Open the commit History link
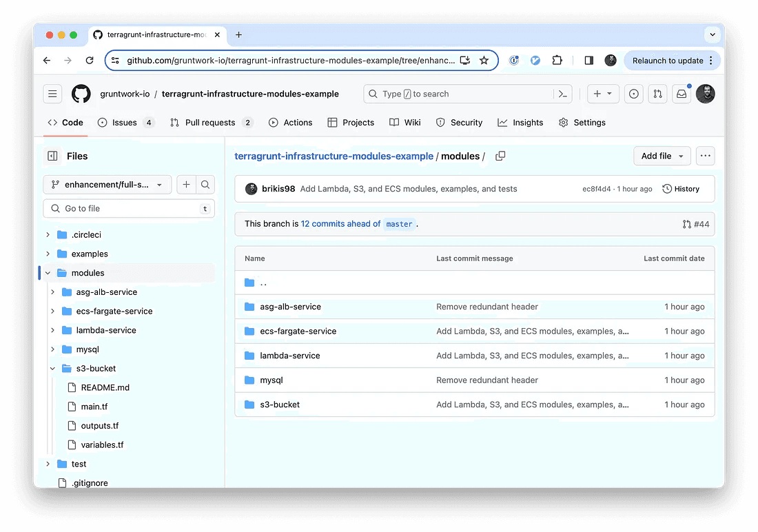The height and width of the screenshot is (532, 758). tap(681, 189)
